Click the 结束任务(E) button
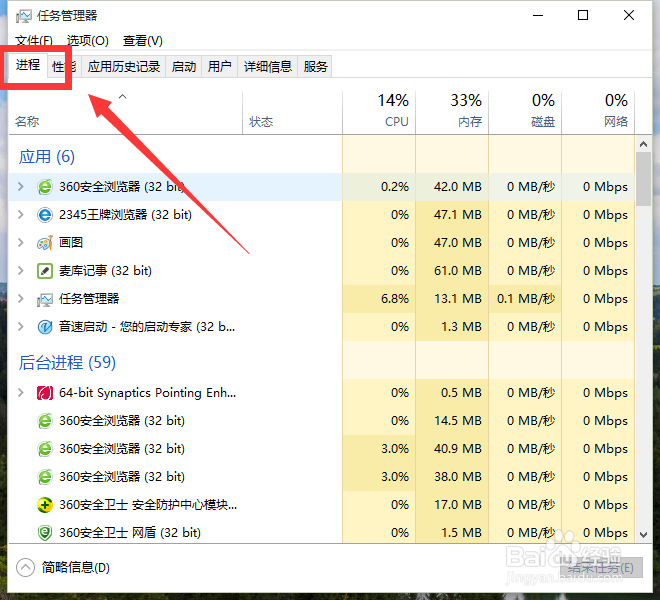Image resolution: width=660 pixels, height=600 pixels. [601, 568]
